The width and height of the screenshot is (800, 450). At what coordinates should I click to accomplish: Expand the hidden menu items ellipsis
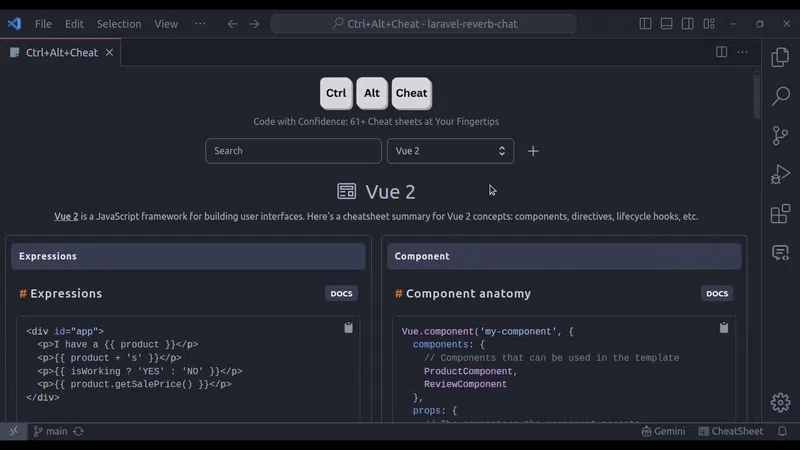(x=200, y=23)
